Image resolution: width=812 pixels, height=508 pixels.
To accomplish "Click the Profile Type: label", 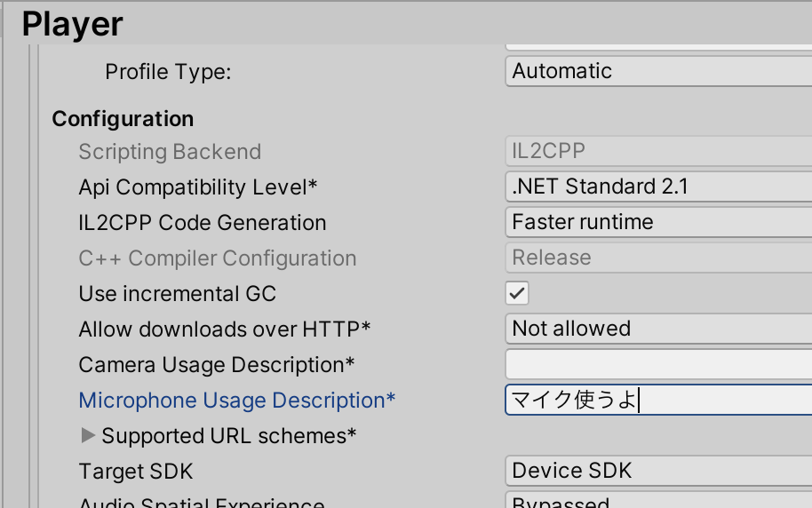I will (168, 72).
